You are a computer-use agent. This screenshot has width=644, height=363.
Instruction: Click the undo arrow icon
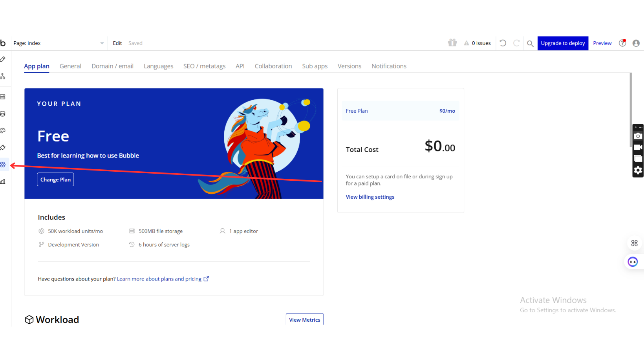coord(503,43)
